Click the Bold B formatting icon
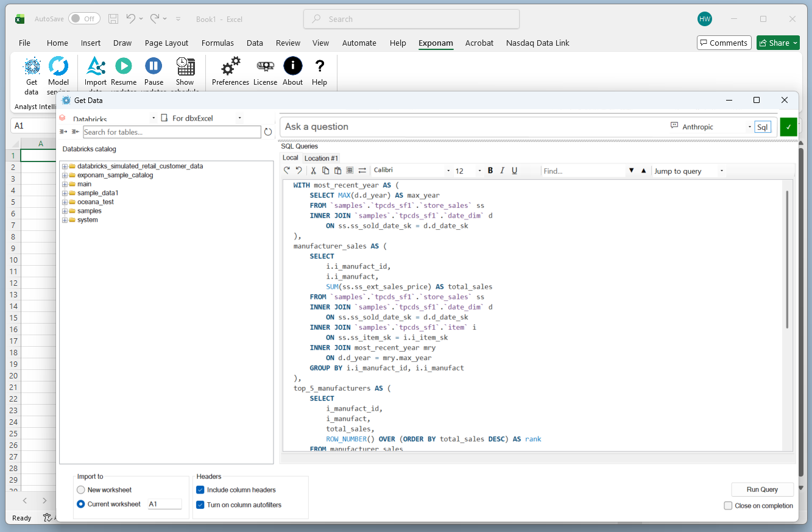Viewport: 812px width, 532px height. tap(490, 171)
